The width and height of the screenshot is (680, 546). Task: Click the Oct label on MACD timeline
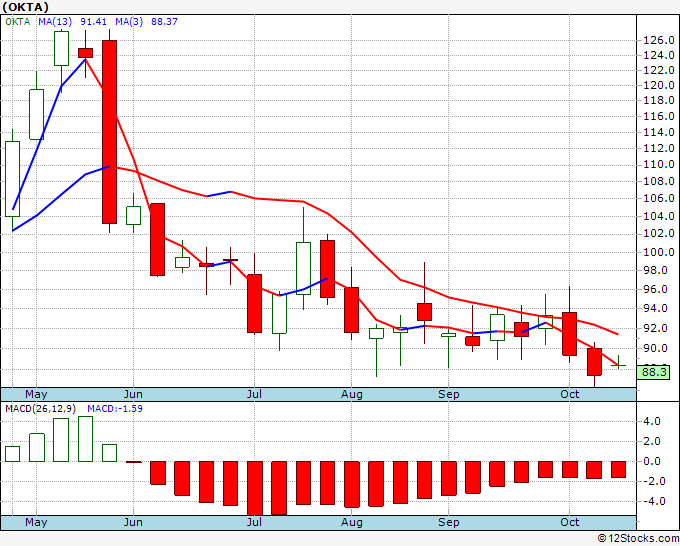[x=569, y=522]
